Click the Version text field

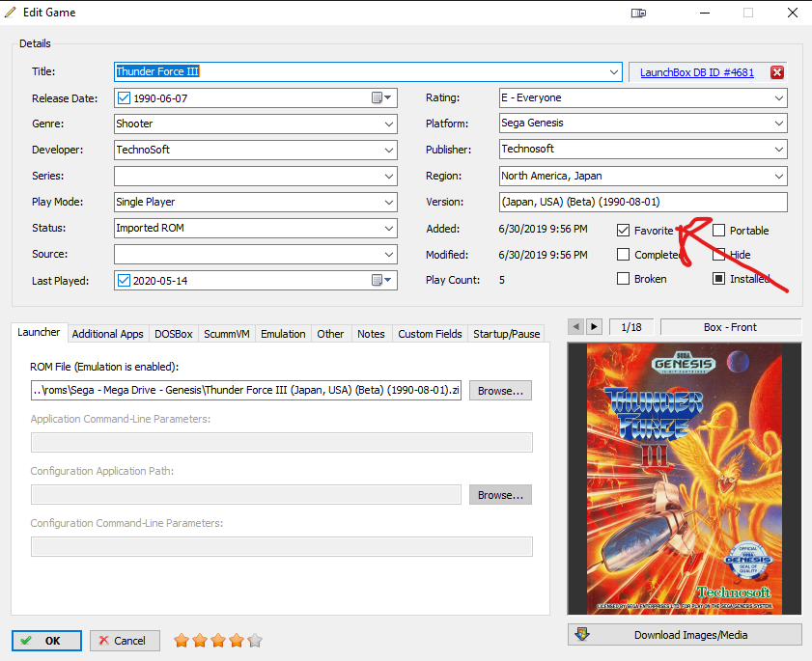[x=643, y=202]
